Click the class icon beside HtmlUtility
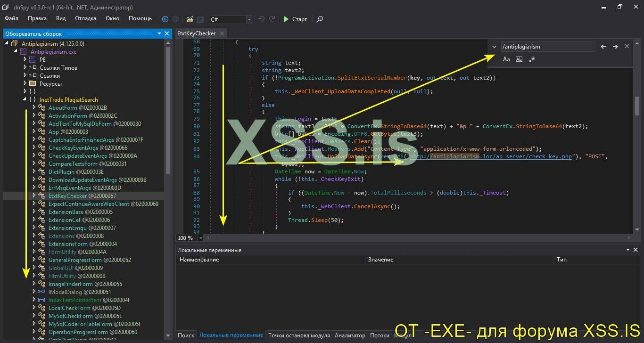The image size is (644, 343). 41,276
